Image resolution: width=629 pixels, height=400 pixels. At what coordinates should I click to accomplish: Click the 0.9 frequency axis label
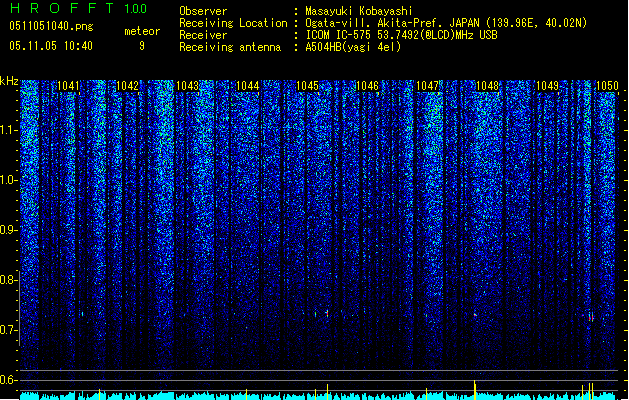[8, 230]
